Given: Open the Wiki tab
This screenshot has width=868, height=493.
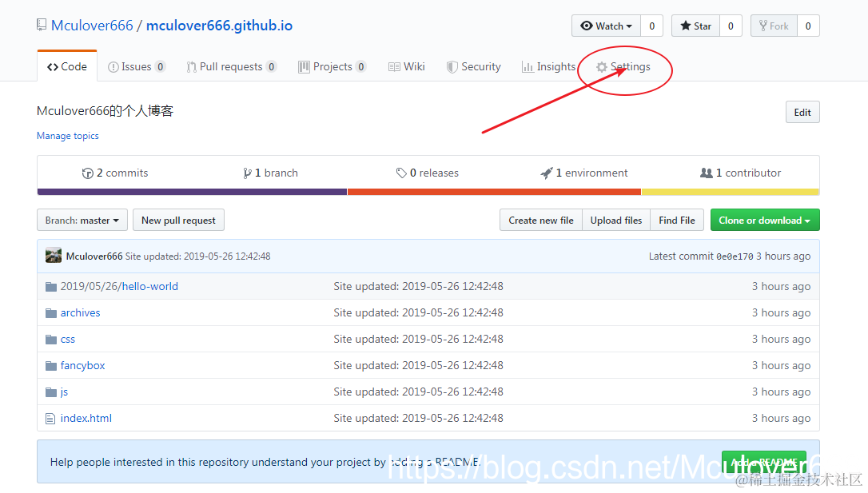Looking at the screenshot, I should click(407, 67).
